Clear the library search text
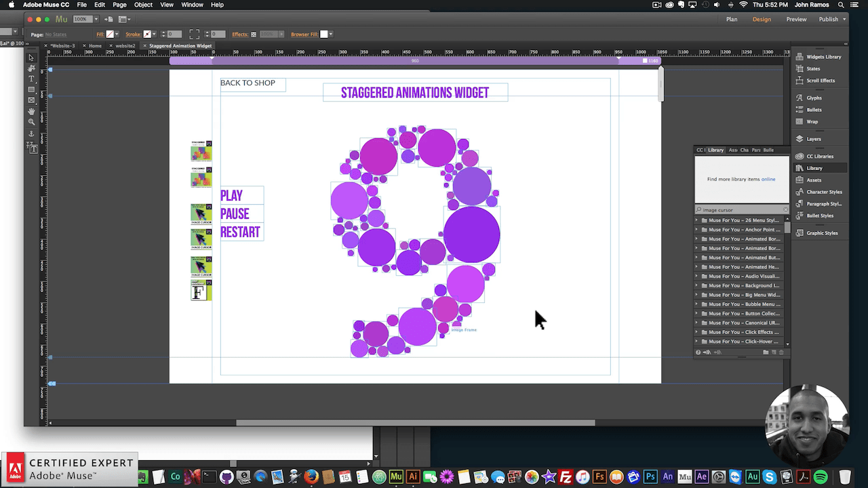The image size is (868, 488). click(x=785, y=210)
